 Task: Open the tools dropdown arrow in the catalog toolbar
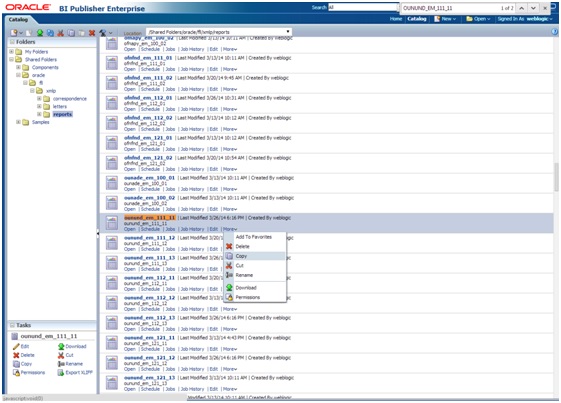[111, 33]
